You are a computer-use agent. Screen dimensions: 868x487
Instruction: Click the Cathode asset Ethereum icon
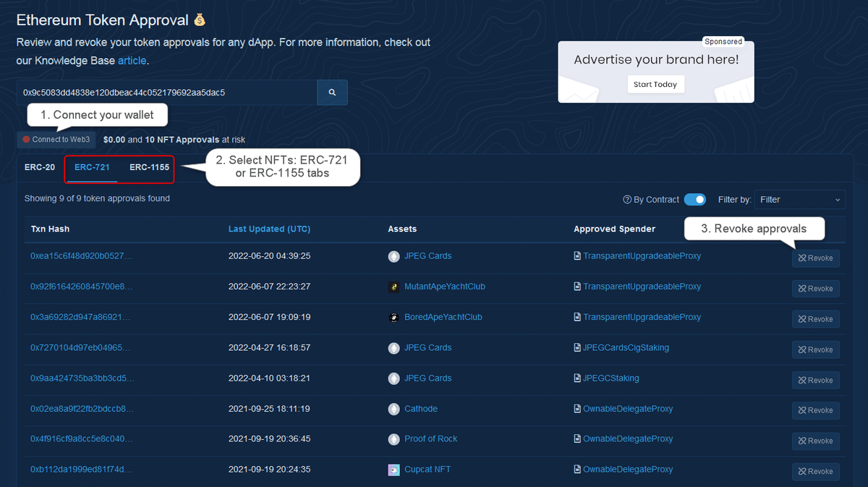393,409
